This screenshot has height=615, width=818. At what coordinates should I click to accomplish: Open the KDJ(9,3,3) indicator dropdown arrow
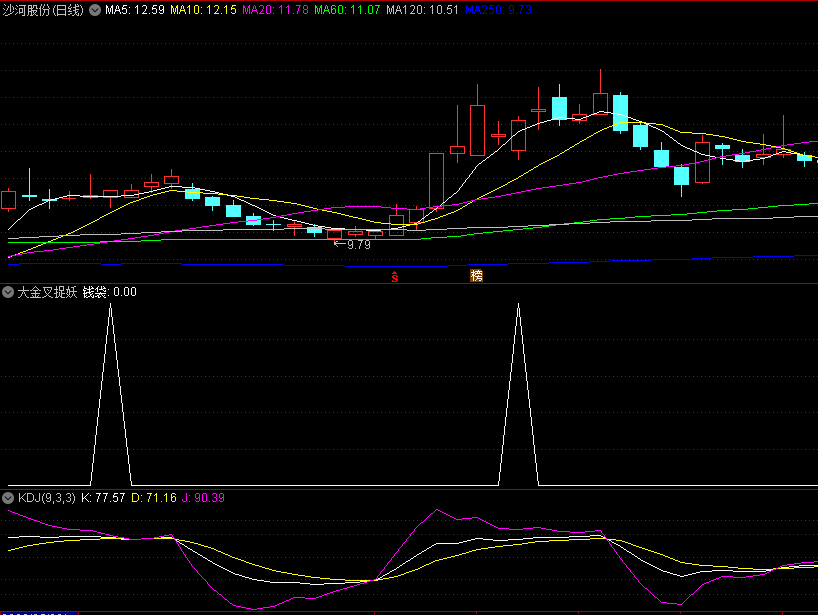point(8,498)
